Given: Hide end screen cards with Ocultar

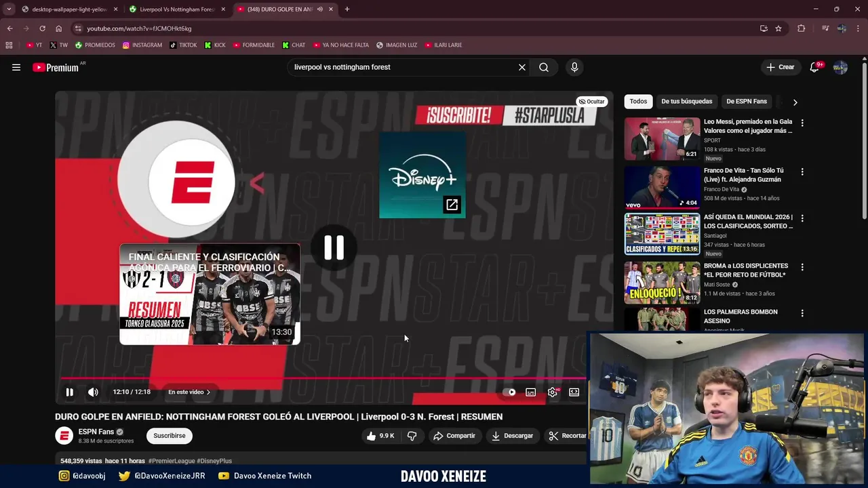Looking at the screenshot, I should tap(591, 102).
